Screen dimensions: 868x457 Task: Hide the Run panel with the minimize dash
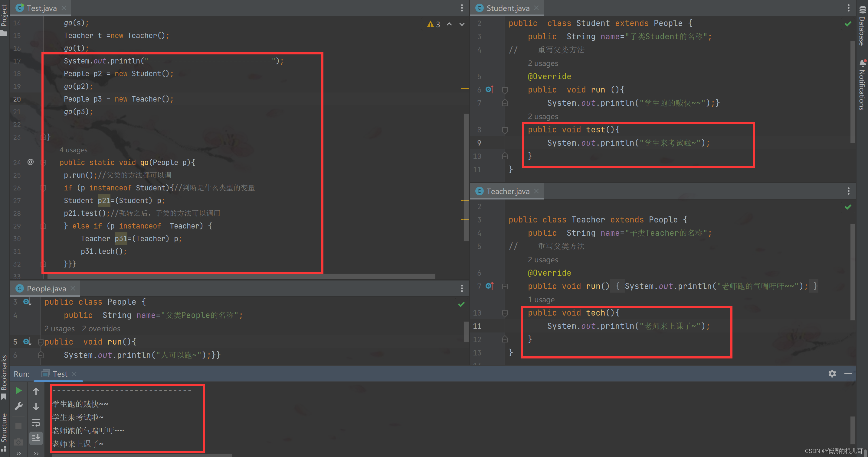848,374
